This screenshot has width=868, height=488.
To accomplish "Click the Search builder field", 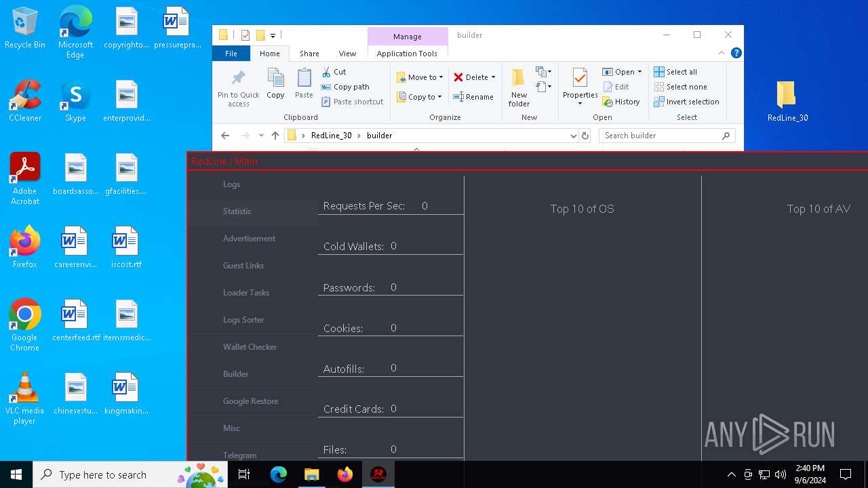I will tap(667, 136).
